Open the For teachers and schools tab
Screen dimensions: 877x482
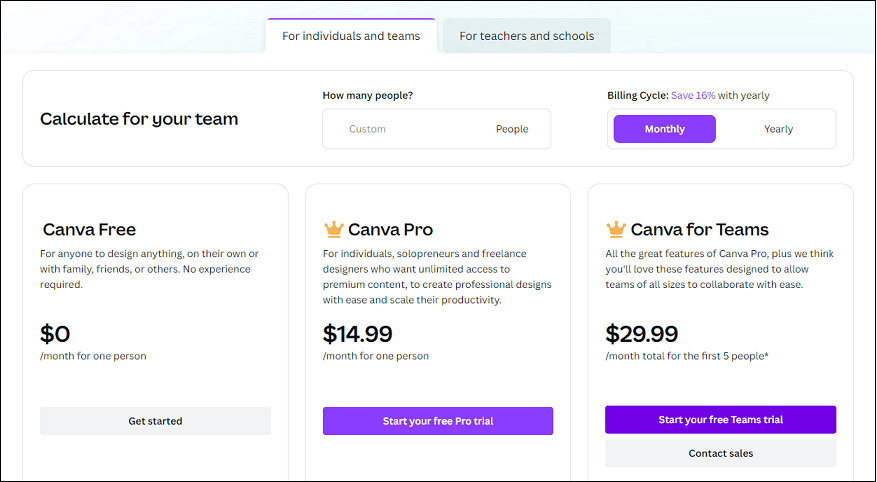tap(526, 36)
